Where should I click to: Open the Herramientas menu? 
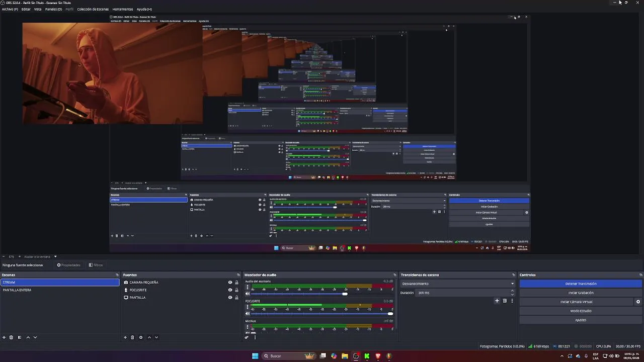pos(123,9)
